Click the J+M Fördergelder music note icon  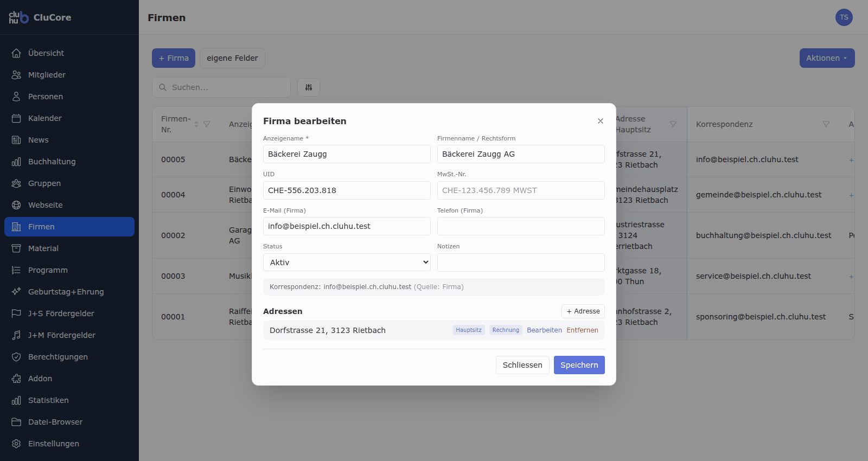tap(16, 335)
